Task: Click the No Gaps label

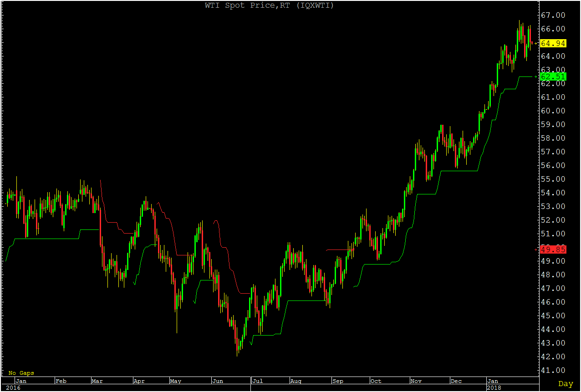Action: pos(21,373)
